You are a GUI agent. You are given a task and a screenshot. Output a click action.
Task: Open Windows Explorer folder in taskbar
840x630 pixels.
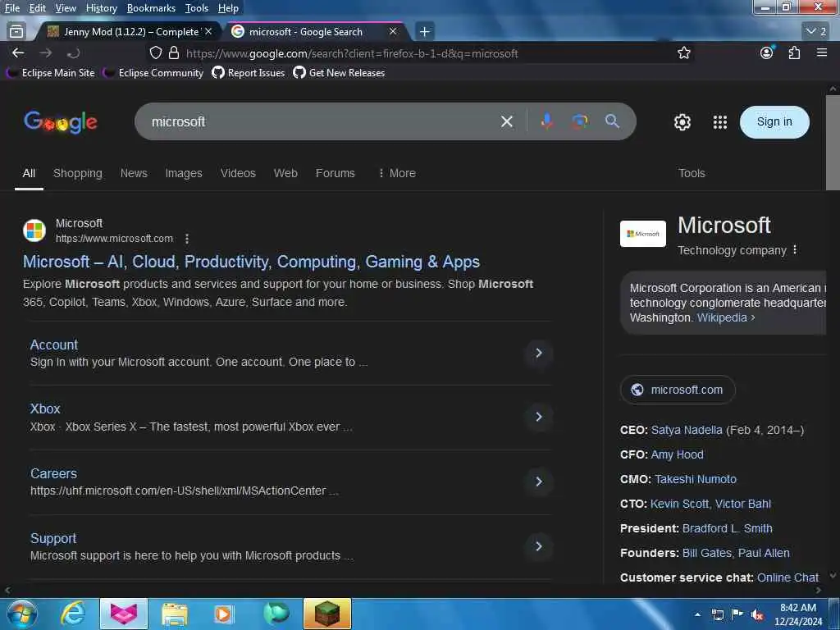174,614
